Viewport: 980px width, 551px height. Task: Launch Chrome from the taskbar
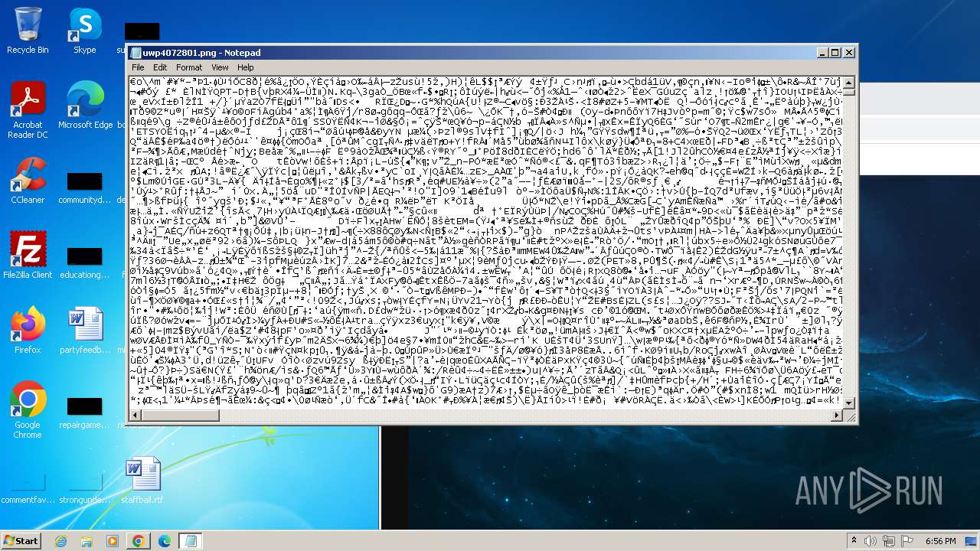click(x=139, y=541)
